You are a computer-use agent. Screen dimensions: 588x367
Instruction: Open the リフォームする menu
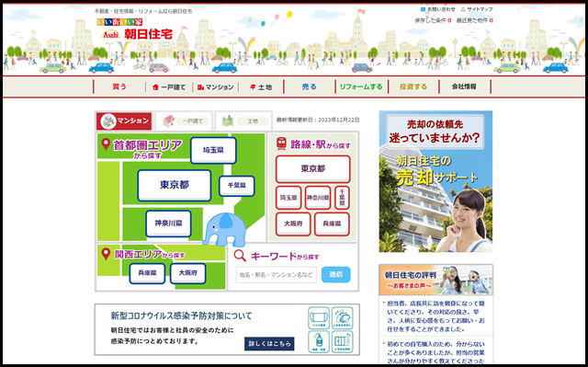(x=361, y=86)
